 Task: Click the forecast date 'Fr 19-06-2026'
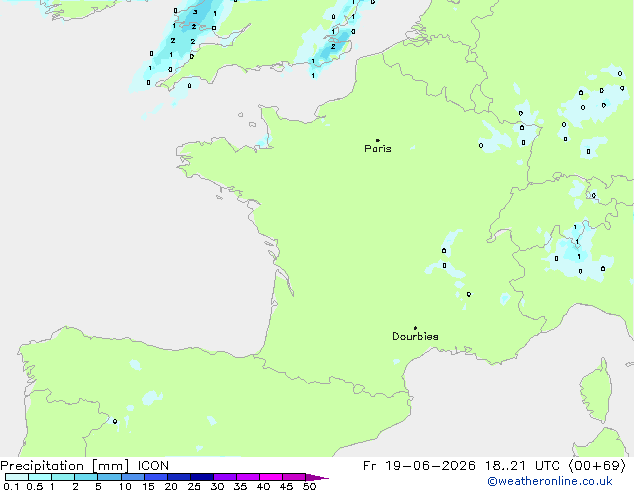[x=419, y=466]
